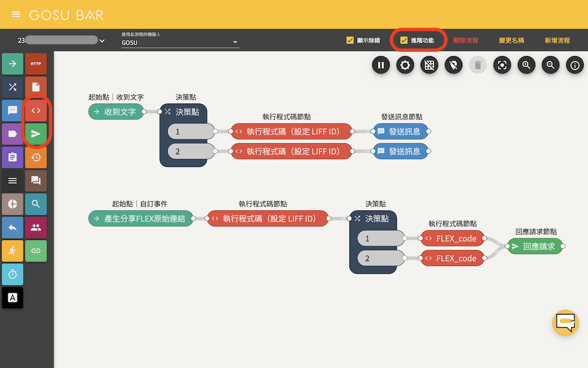Pause the flow with the pause button
The height and width of the screenshot is (368, 588).
(381, 65)
